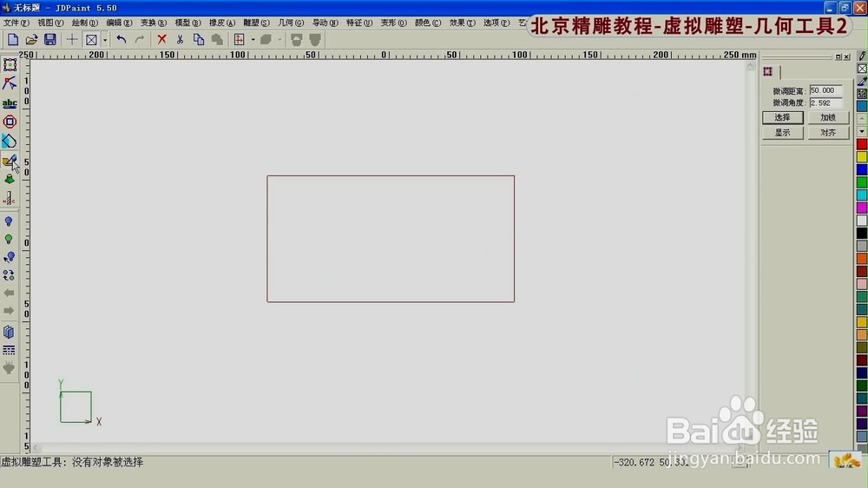The image size is (868, 488).
Task: Open the 效果 menu
Action: (463, 23)
